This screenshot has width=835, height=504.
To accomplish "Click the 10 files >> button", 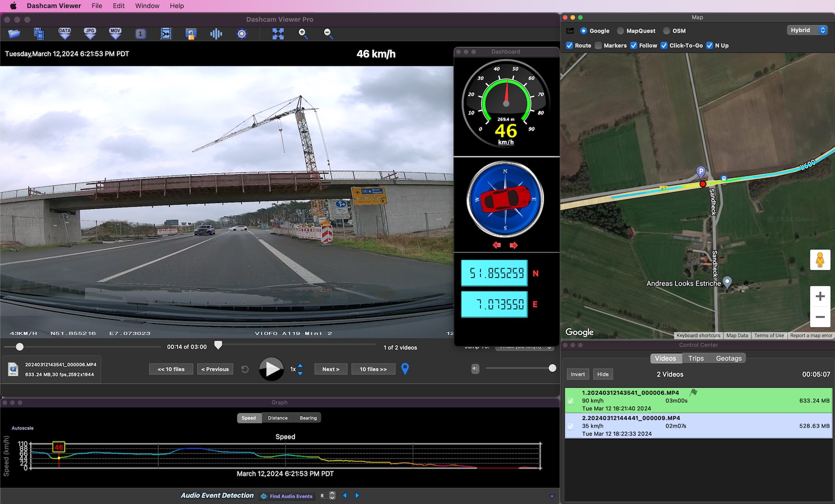I will 373,370.
